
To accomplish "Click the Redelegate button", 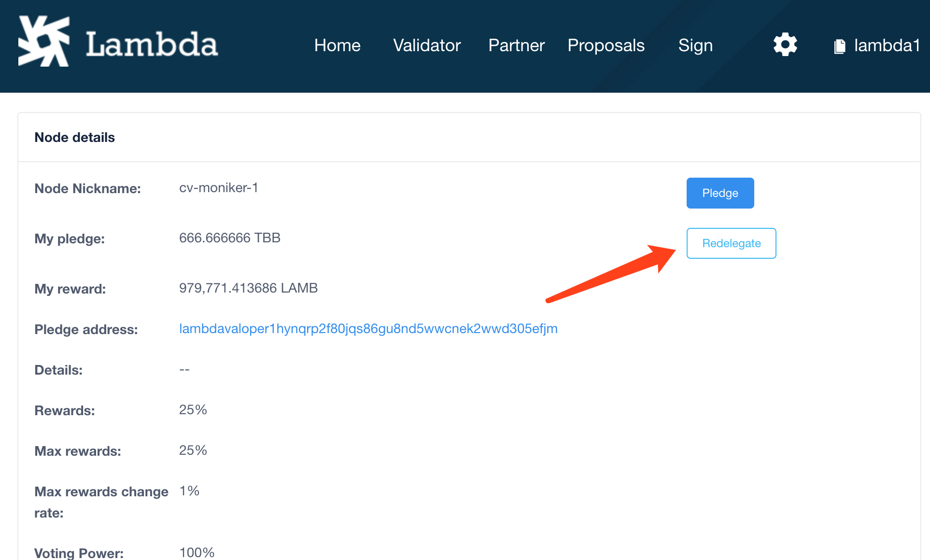I will tap(731, 243).
